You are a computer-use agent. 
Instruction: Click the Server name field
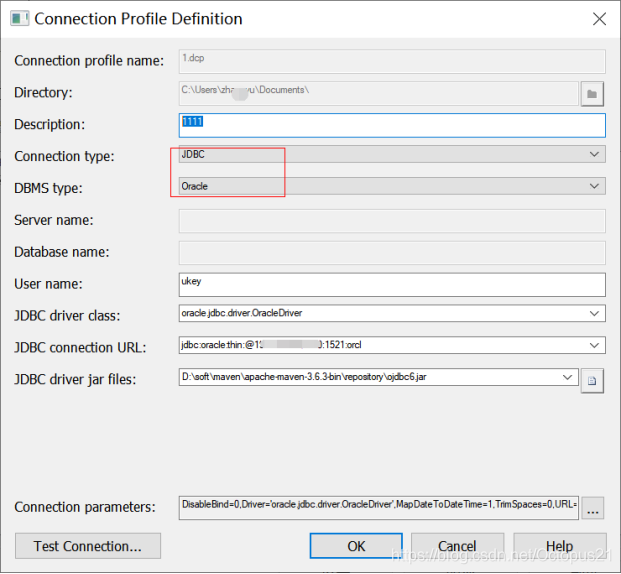click(x=392, y=221)
